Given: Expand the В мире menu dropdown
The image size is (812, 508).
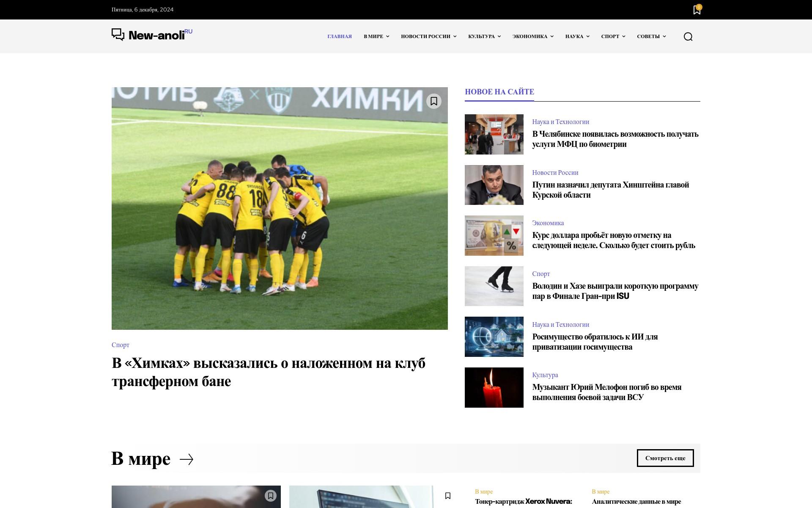Looking at the screenshot, I should tap(376, 36).
